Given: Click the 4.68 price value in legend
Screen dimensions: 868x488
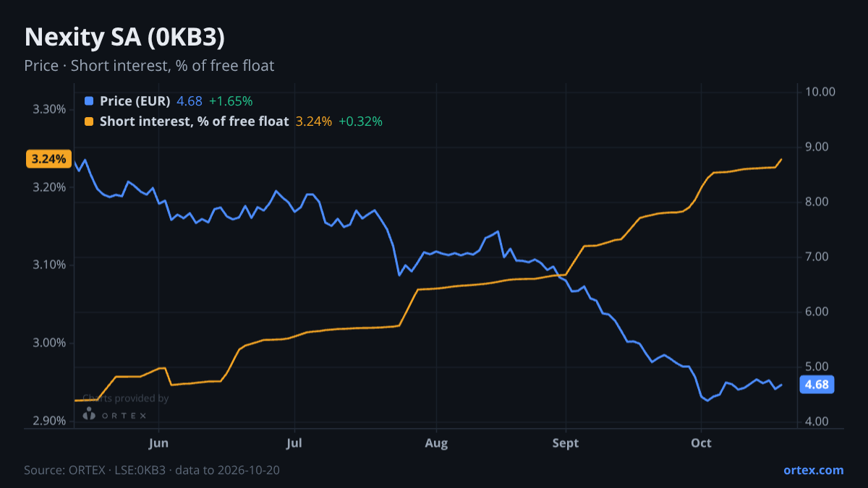Looking at the screenshot, I should [190, 101].
